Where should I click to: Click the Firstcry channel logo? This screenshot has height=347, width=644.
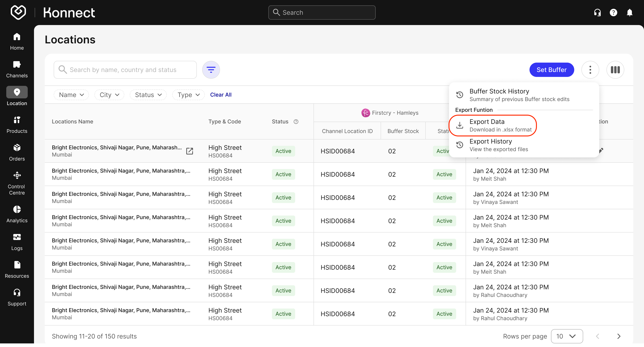point(366,113)
